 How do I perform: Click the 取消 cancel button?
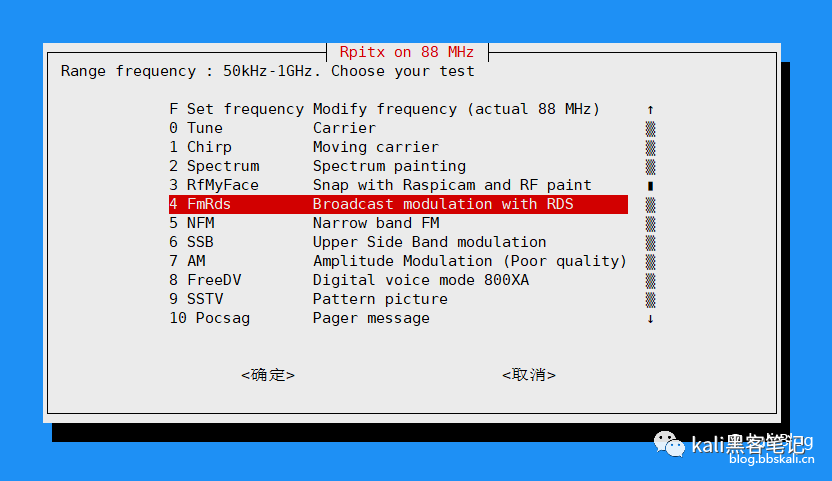point(528,375)
